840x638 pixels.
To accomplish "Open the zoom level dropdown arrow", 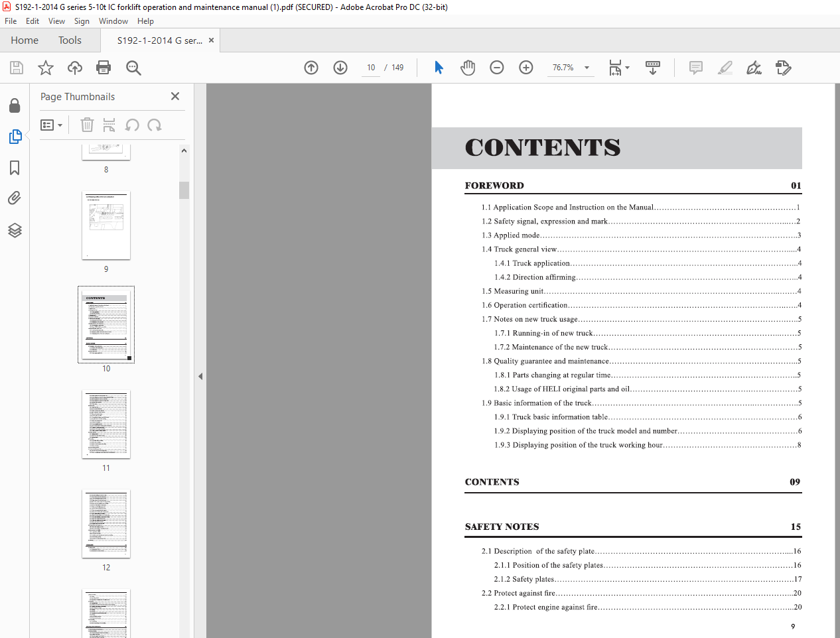I will click(587, 68).
